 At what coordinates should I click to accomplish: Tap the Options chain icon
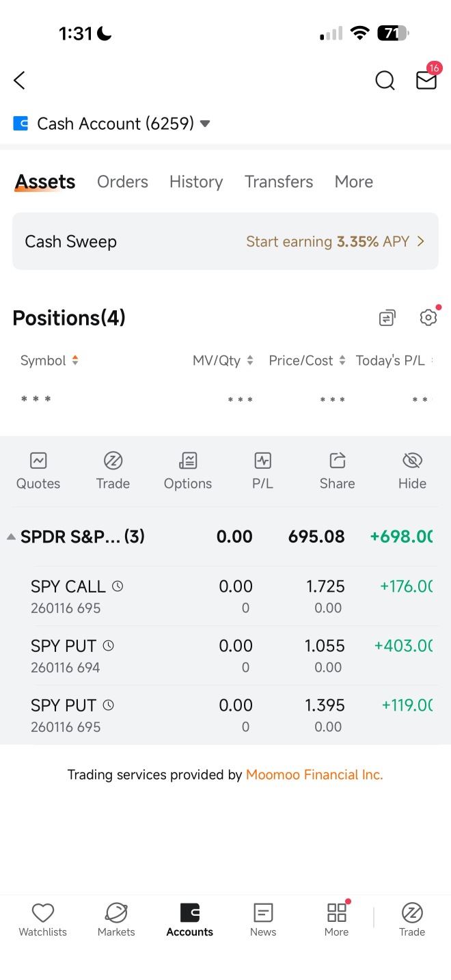pyautogui.click(x=188, y=471)
